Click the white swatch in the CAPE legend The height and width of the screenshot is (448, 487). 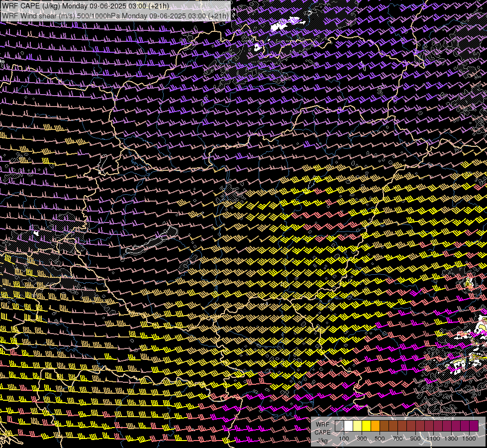[349, 426]
